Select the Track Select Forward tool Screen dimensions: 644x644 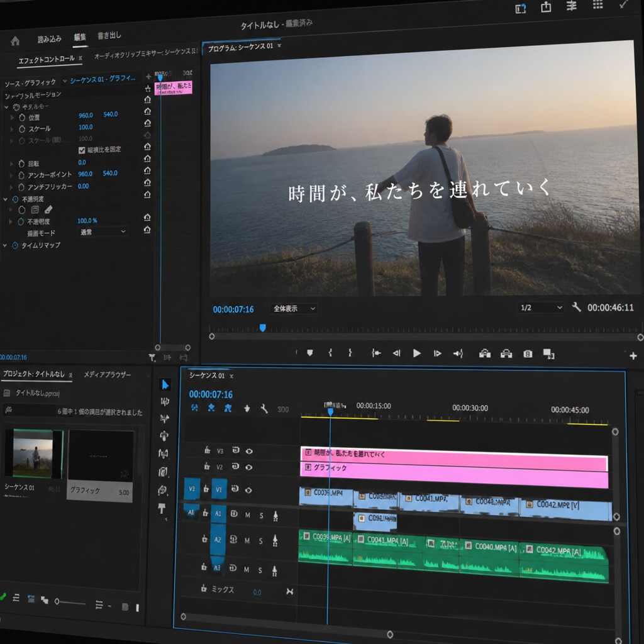[x=165, y=402]
